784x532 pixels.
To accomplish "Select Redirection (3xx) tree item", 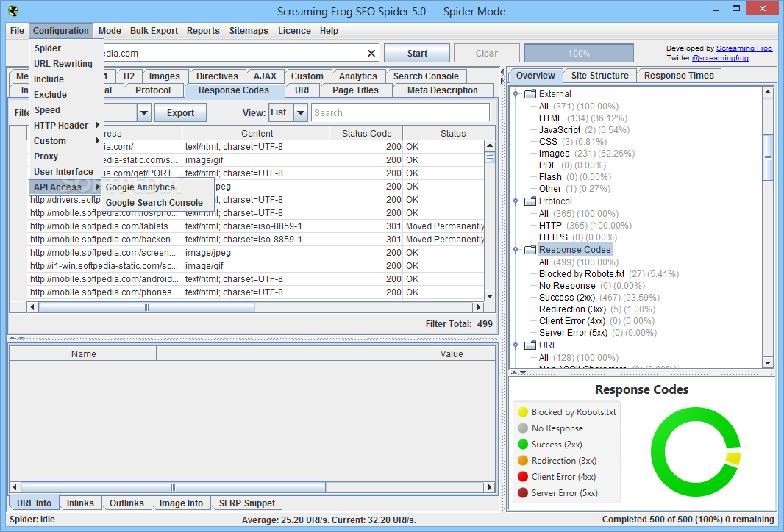I will 597,309.
